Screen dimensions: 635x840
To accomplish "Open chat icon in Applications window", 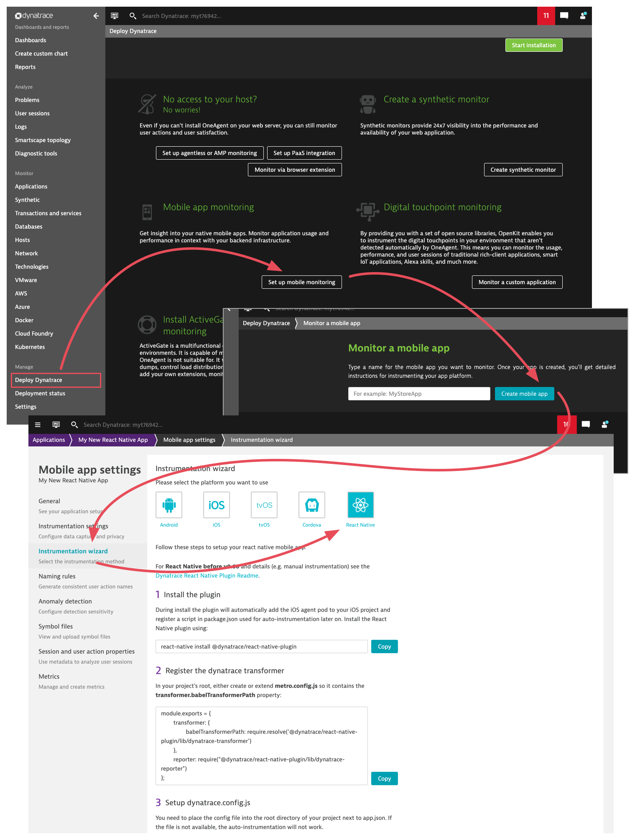I will tap(586, 425).
